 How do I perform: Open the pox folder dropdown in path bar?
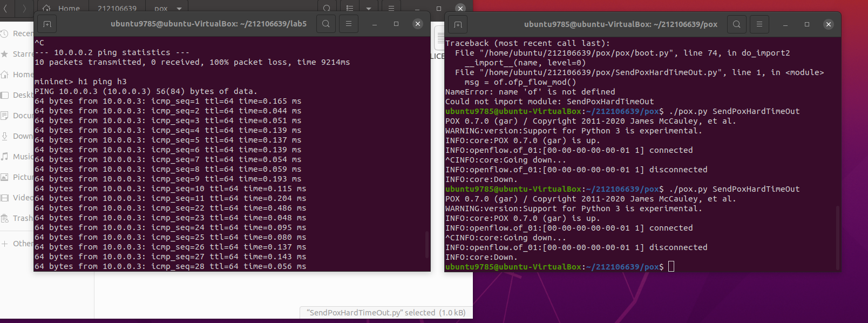tap(179, 8)
